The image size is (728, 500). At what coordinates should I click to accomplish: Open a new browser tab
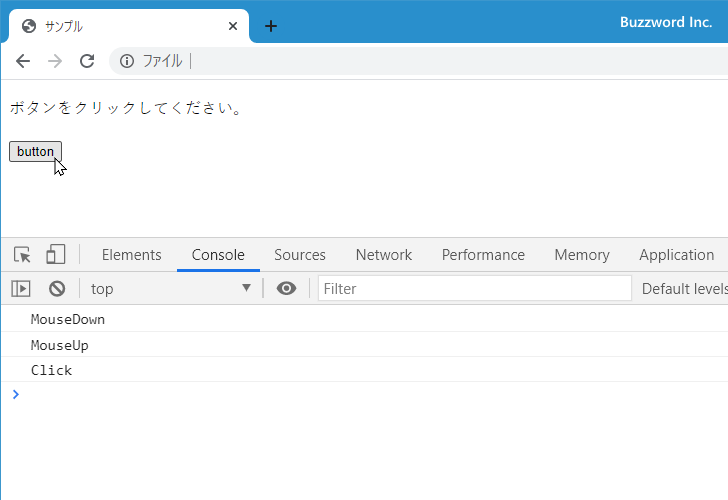coord(271,26)
